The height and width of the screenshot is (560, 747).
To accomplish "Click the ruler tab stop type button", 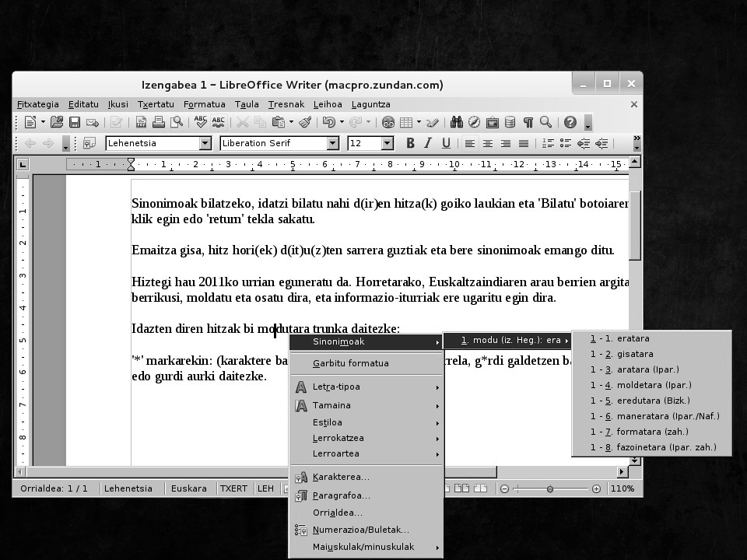I will tap(23, 164).
